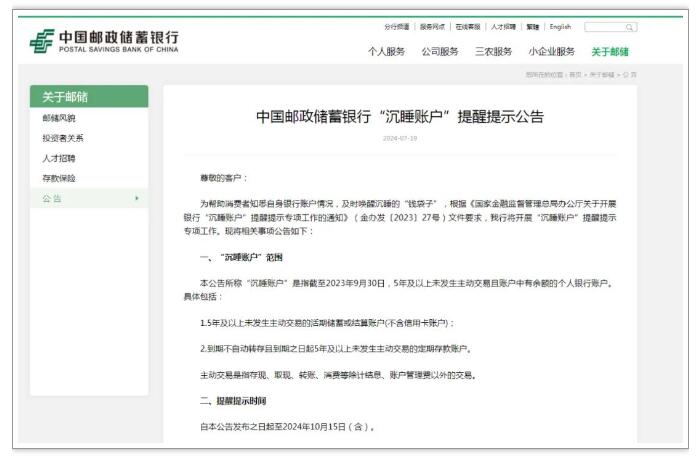Viewport: 700px width, 460px height.
Task: Click the search magnifier icon
Action: coord(629,27)
